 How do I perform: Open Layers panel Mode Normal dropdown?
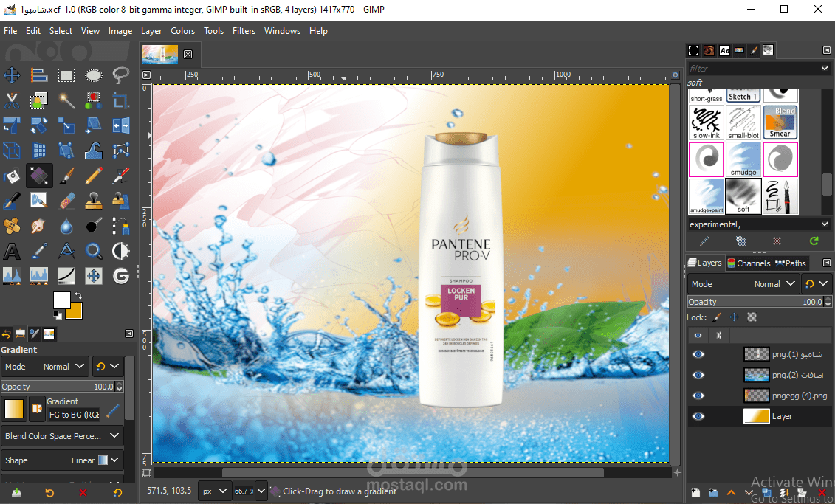[x=743, y=284]
